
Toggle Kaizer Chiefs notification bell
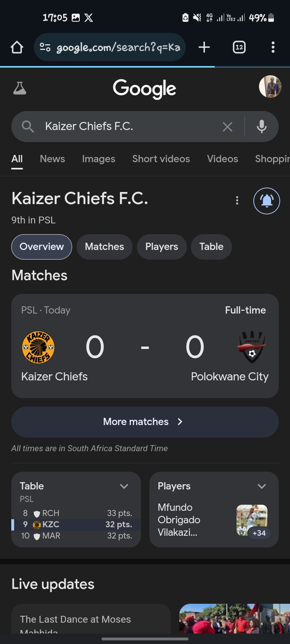pyautogui.click(x=267, y=201)
